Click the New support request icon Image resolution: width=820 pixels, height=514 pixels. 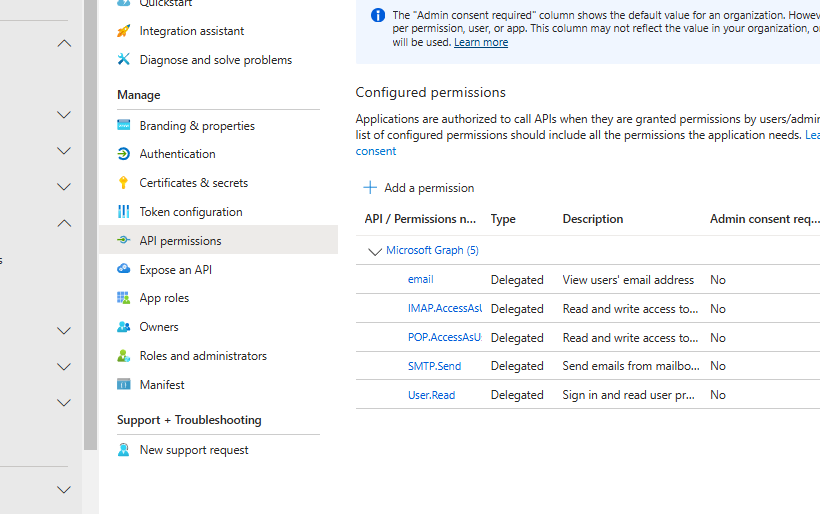pyautogui.click(x=123, y=450)
